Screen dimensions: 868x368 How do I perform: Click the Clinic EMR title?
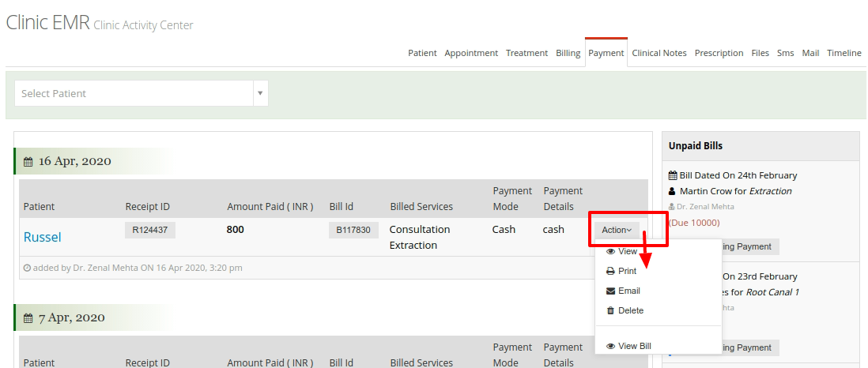point(47,23)
